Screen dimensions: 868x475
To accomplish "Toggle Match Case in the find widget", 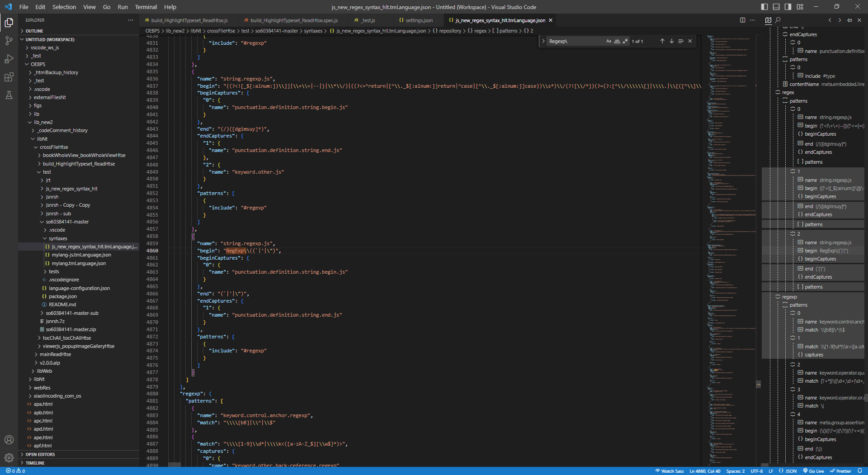I will tap(609, 41).
